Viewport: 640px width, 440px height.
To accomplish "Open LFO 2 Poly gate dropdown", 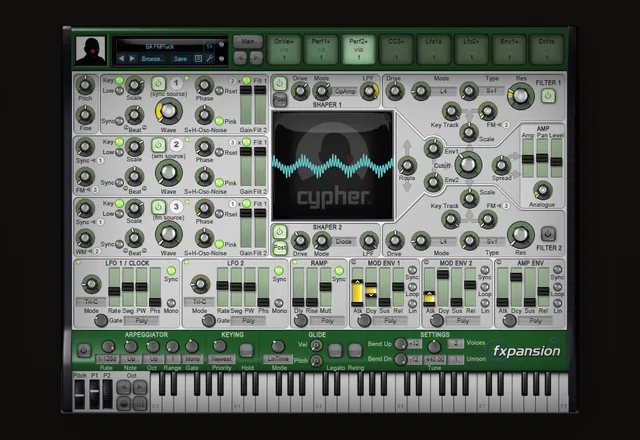I will [248, 321].
